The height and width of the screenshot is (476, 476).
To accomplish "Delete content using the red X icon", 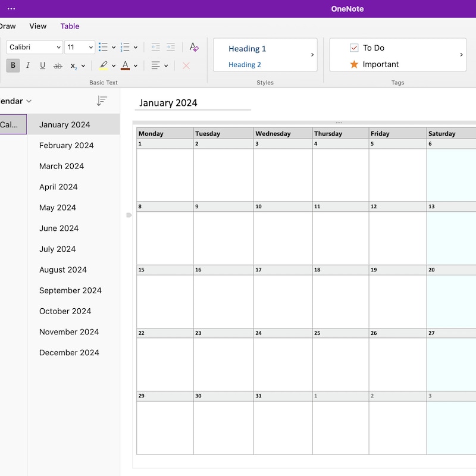I will [x=186, y=65].
